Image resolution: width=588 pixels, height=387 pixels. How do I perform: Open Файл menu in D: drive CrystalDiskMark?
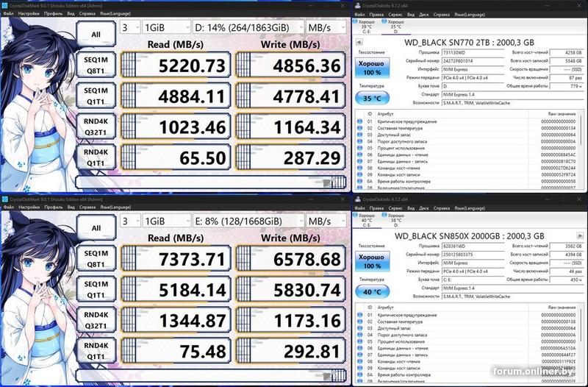tap(8, 13)
